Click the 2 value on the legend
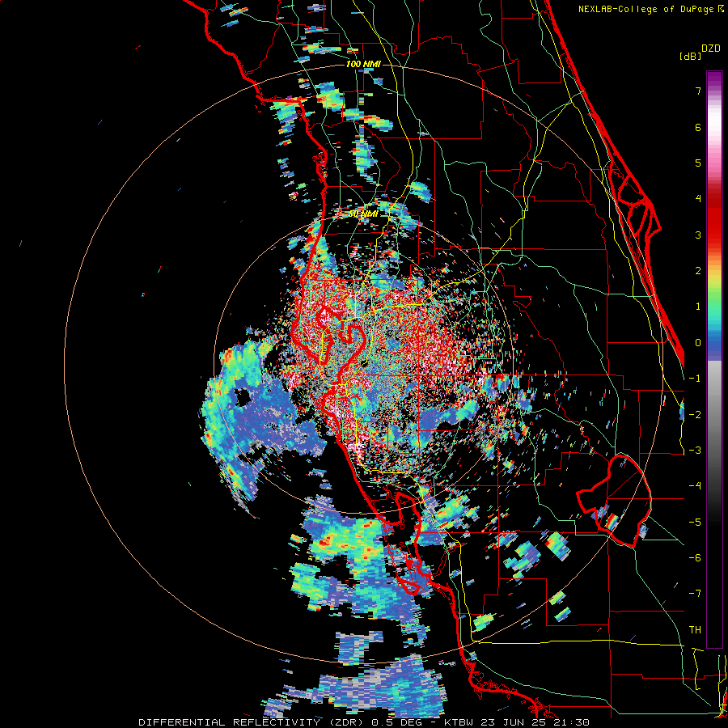The width and height of the screenshot is (728, 728). 698,271
